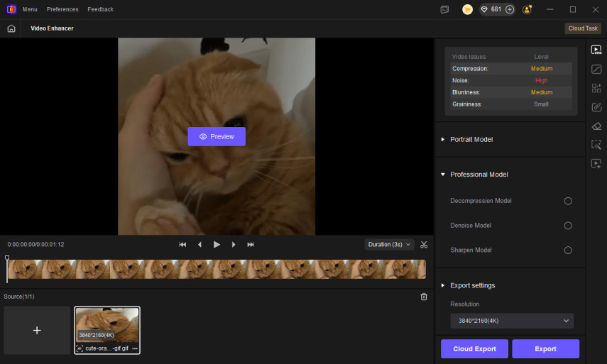Select the Decompression Model radio button

(568, 201)
